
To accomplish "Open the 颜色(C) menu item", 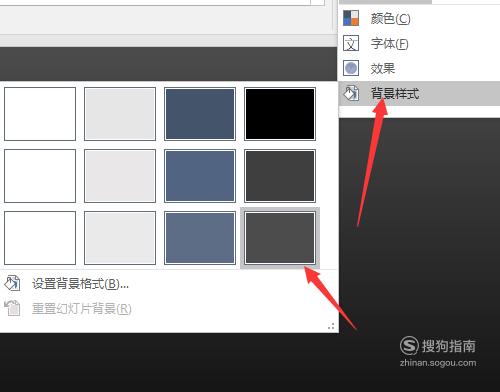I will (419, 18).
